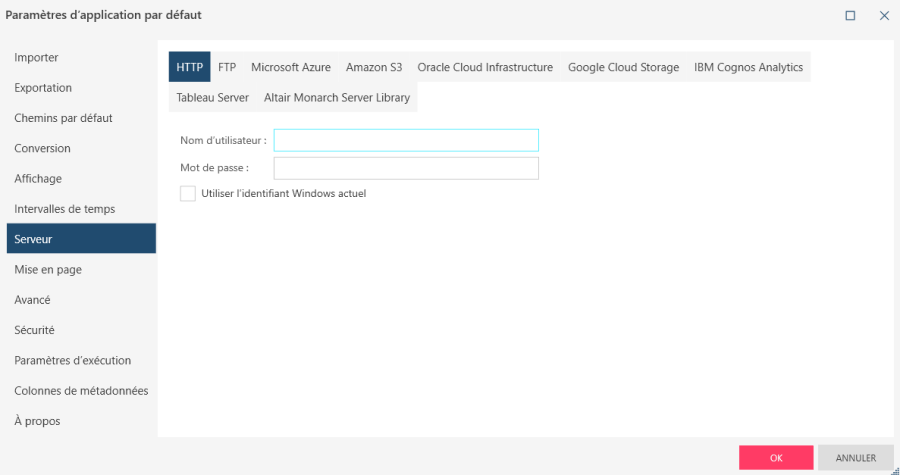Enable 'Utiliser l'identifiant Windows actuel' checkbox
This screenshot has width=900, height=475.
click(x=188, y=193)
